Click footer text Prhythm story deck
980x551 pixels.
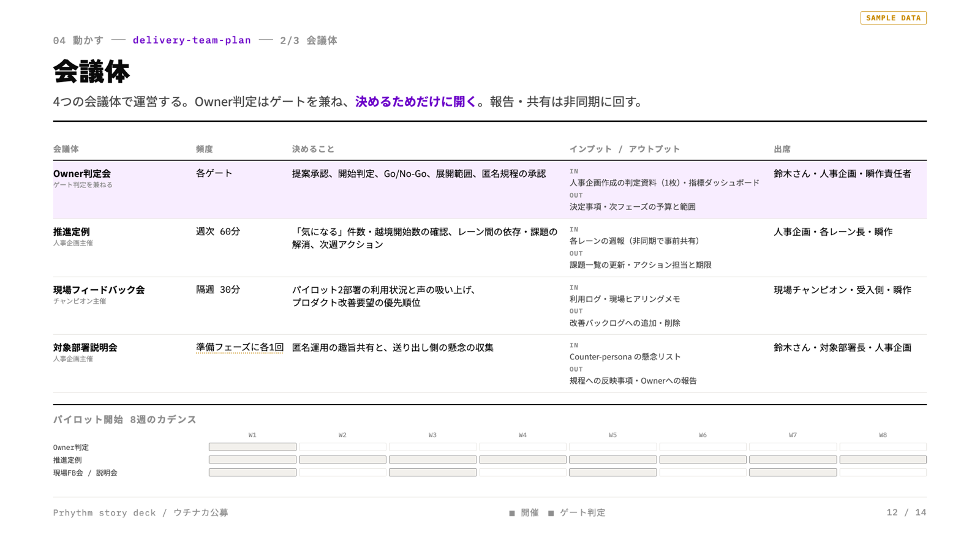click(104, 512)
